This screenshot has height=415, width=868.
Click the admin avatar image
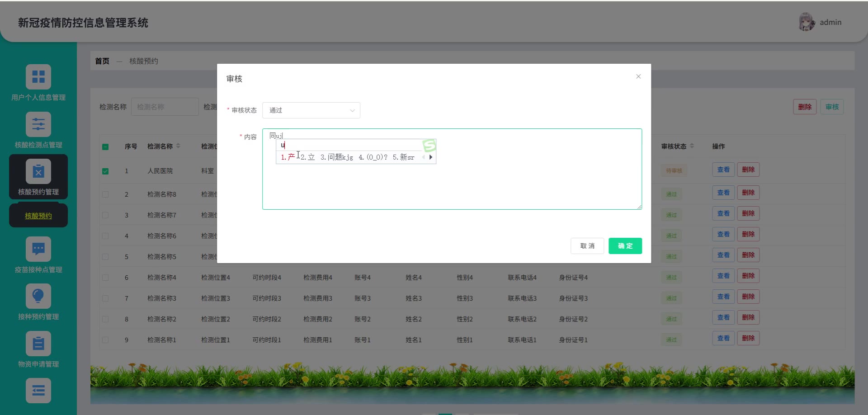807,22
